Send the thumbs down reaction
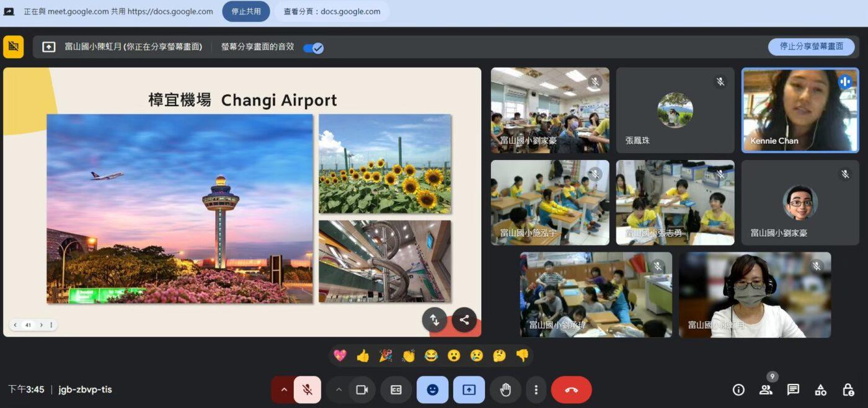The height and width of the screenshot is (408, 868). [x=522, y=355]
